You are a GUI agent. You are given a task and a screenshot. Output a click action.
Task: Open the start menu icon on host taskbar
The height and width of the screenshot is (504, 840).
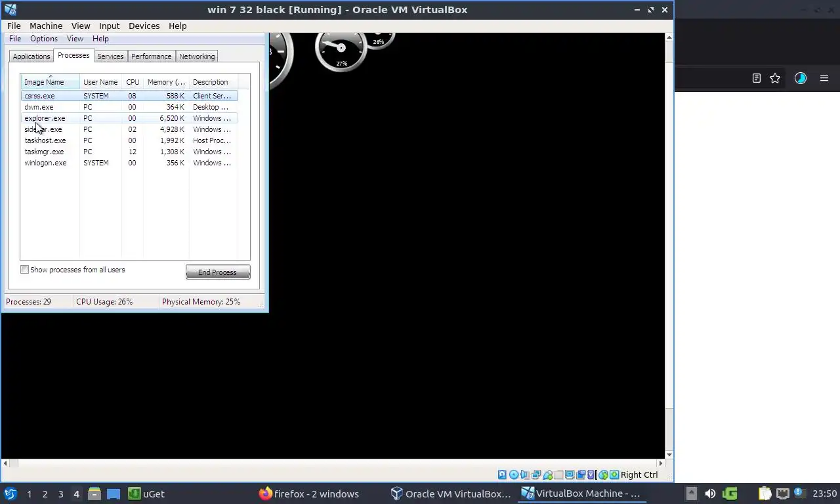coord(10,493)
